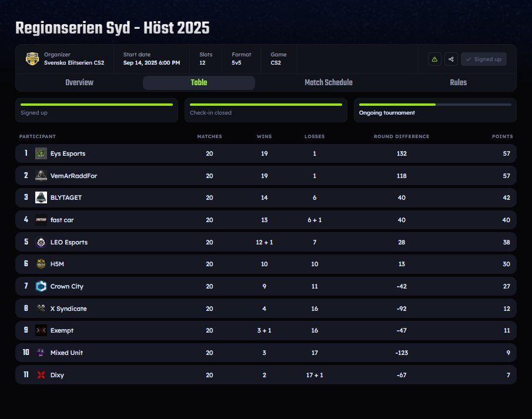The image size is (532, 419).
Task: Click the start date Sep 14, 2025 6:00 PM
Action: (x=151, y=63)
